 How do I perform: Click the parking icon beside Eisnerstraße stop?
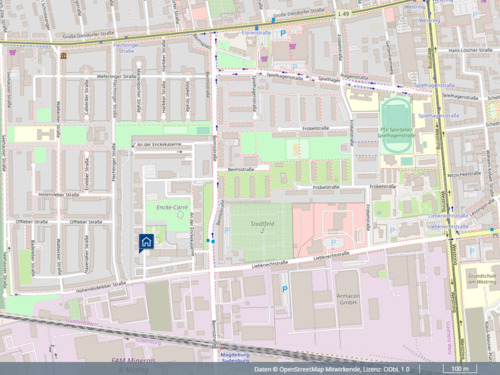pos(283,33)
